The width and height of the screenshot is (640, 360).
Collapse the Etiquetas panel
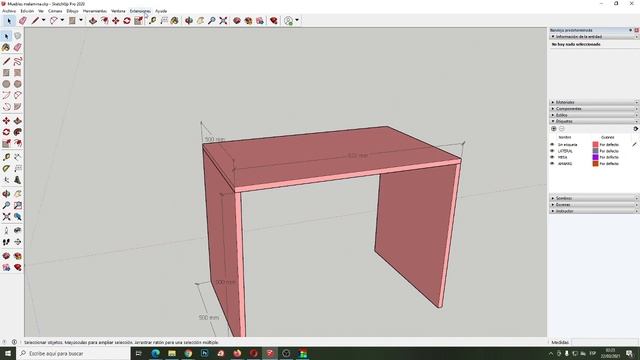coord(593,121)
